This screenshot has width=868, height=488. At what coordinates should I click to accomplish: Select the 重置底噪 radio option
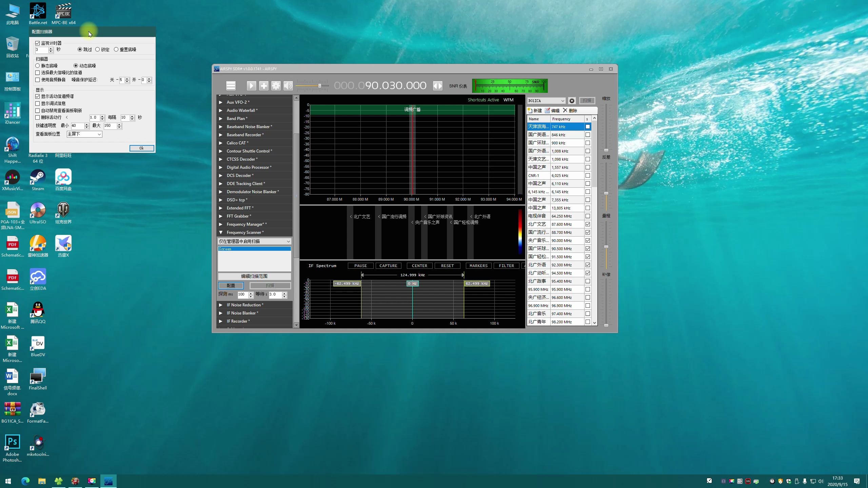coord(116,49)
